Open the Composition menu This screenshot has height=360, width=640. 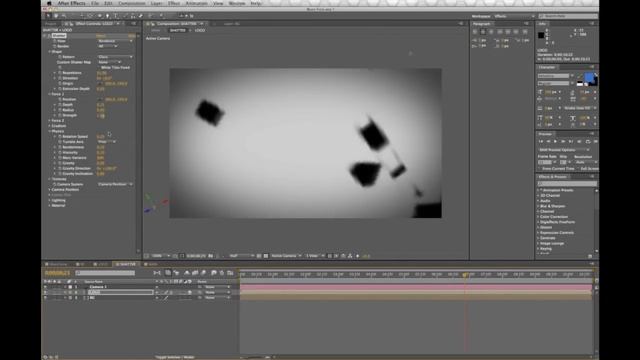(x=131, y=3)
